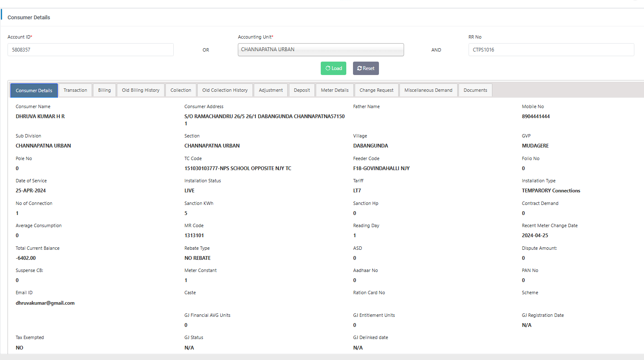Screen dimensions: 644x360
Task: Open the Billing tab
Action: [x=104, y=90]
